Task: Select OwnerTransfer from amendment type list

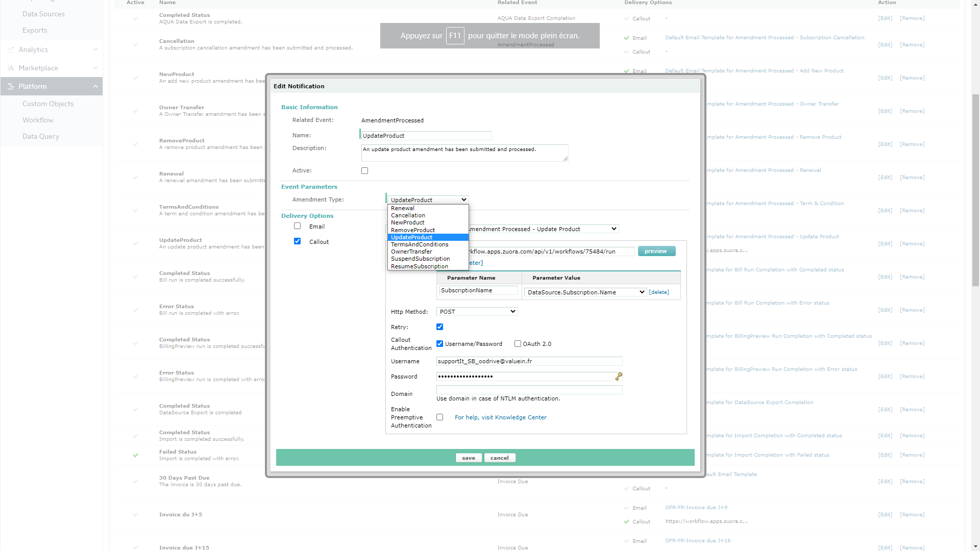Action: click(x=411, y=252)
